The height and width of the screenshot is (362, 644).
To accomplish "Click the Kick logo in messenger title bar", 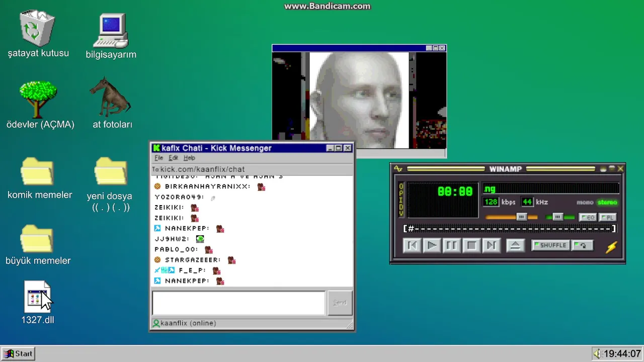I will [156, 148].
